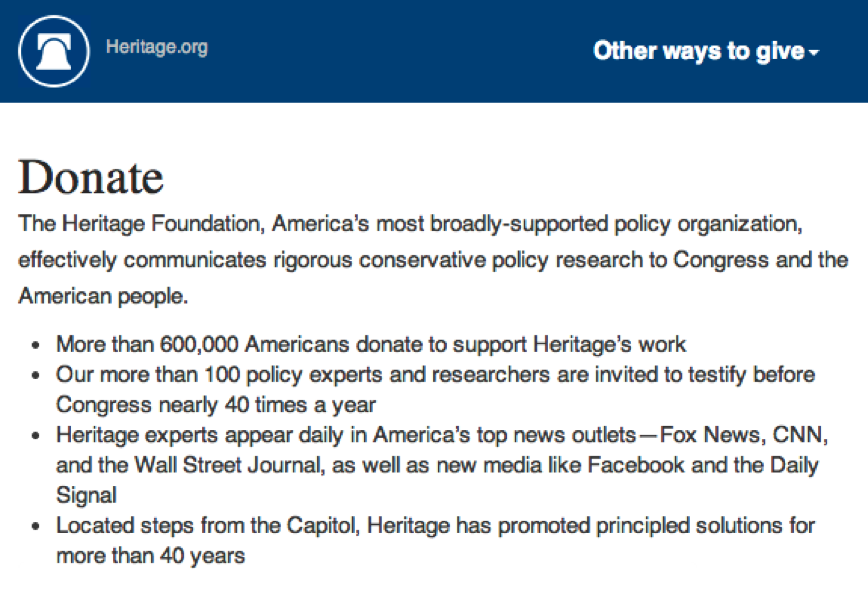Click the words Fox News
The width and height of the screenshot is (868, 604).
710,435
